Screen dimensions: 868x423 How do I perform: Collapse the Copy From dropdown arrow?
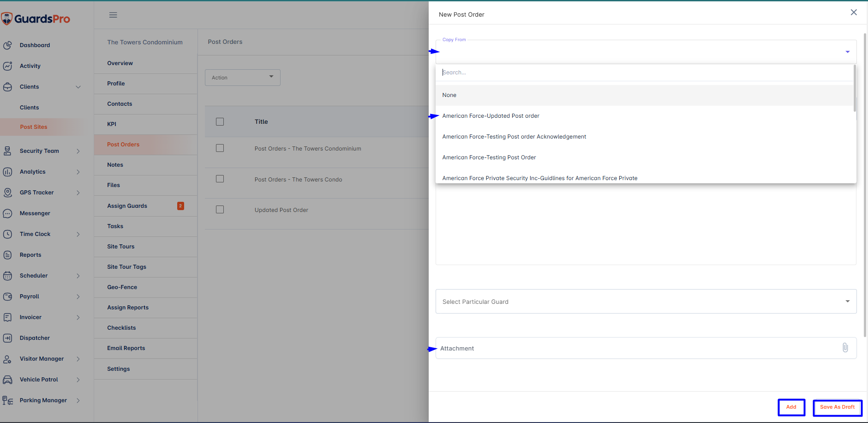click(x=848, y=52)
